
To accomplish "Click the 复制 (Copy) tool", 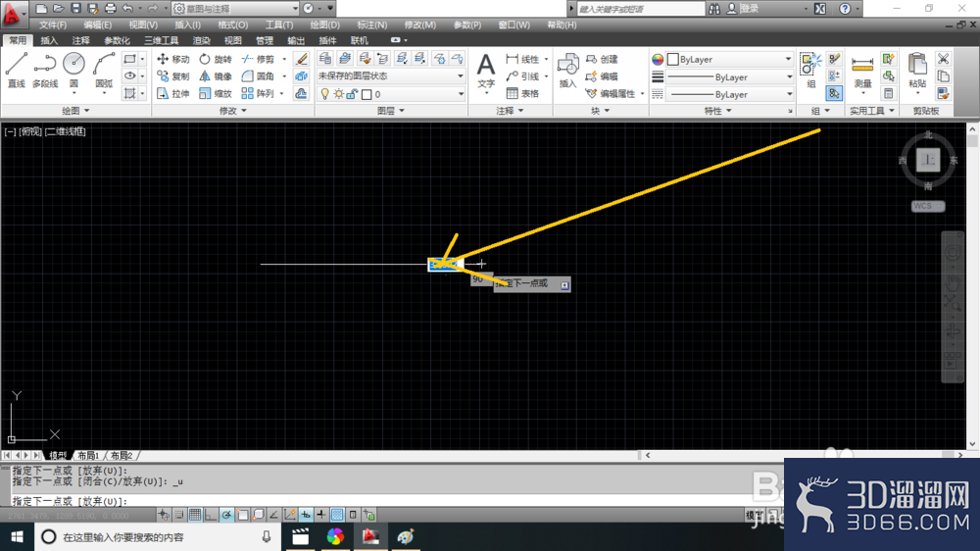I will [173, 76].
